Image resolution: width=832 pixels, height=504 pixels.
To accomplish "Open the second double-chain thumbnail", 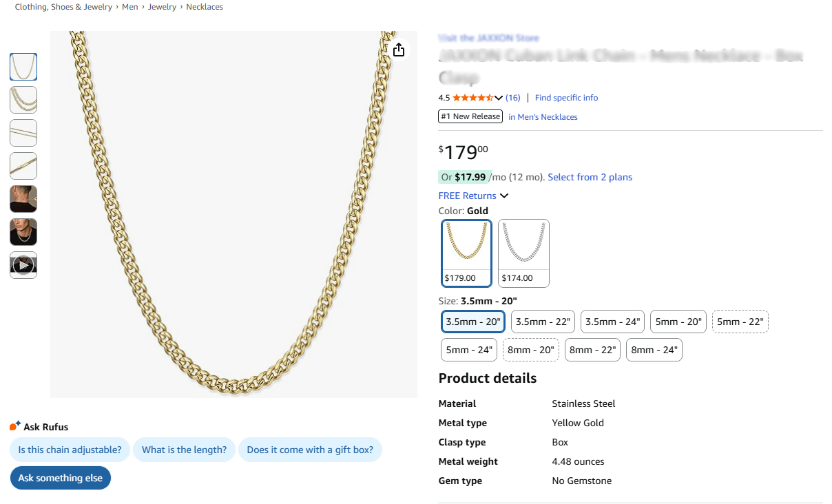I will [23, 100].
